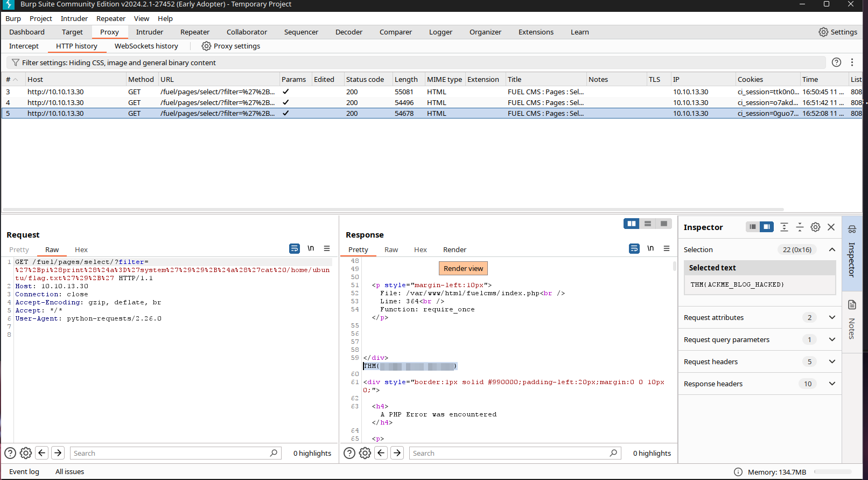Show Response Render tab

[454, 249]
